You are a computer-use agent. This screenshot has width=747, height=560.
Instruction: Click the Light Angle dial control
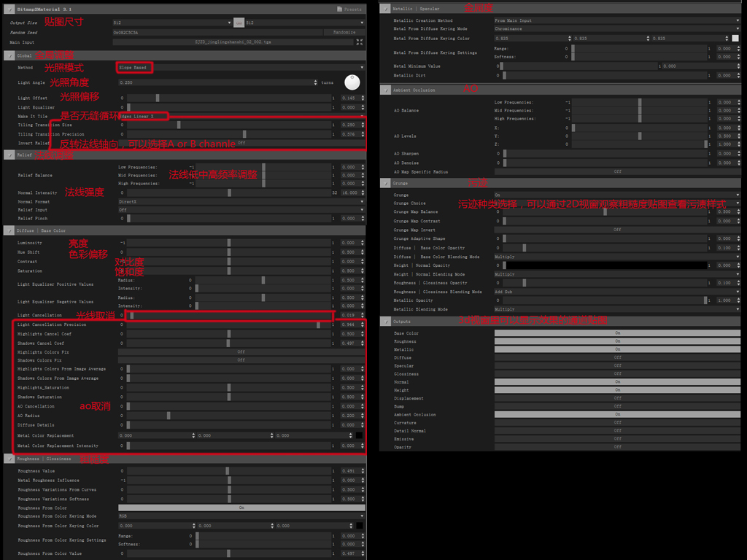352,82
